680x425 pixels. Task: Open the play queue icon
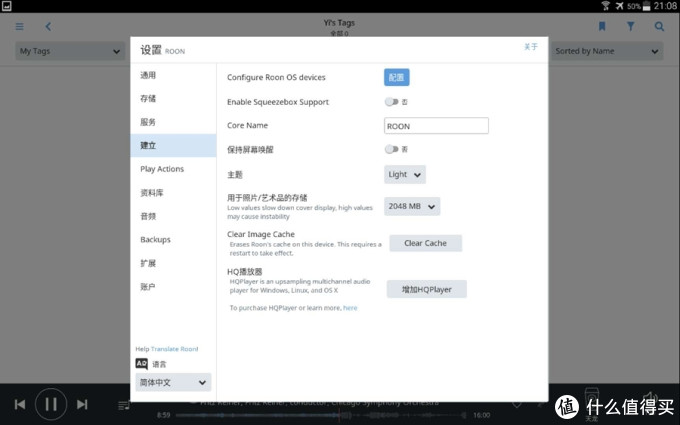coord(124,405)
